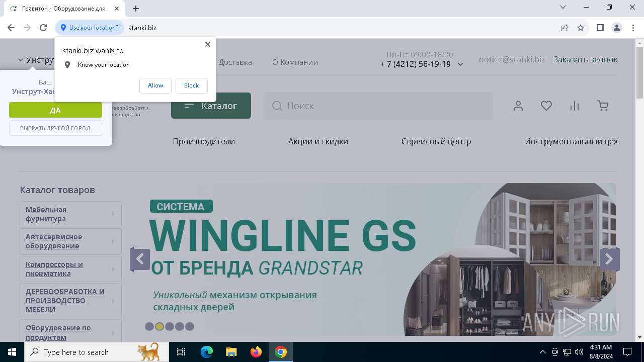Image resolution: width=644 pixels, height=362 pixels.
Task: Click the notice@stanki.biz email link
Action: tap(512, 59)
